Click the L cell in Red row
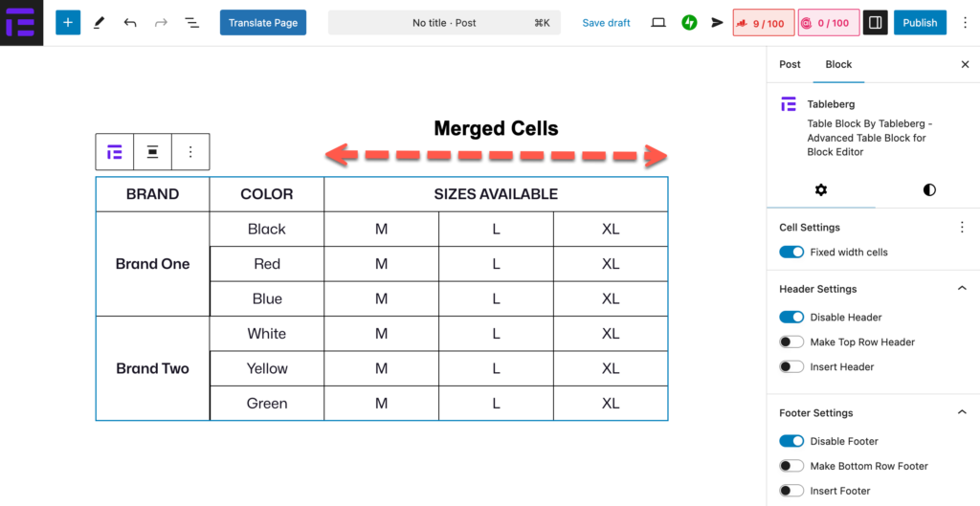 497,264
